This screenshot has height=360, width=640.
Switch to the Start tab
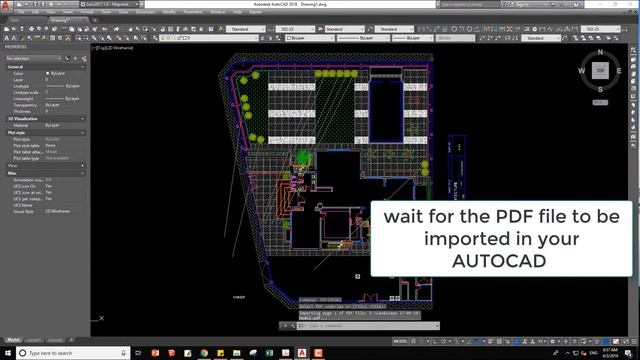pyautogui.click(x=15, y=20)
